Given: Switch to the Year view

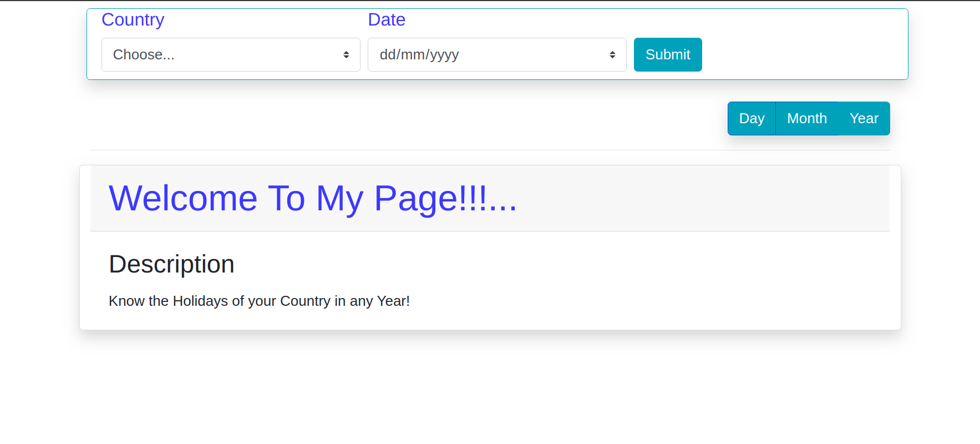Looking at the screenshot, I should click(x=864, y=118).
